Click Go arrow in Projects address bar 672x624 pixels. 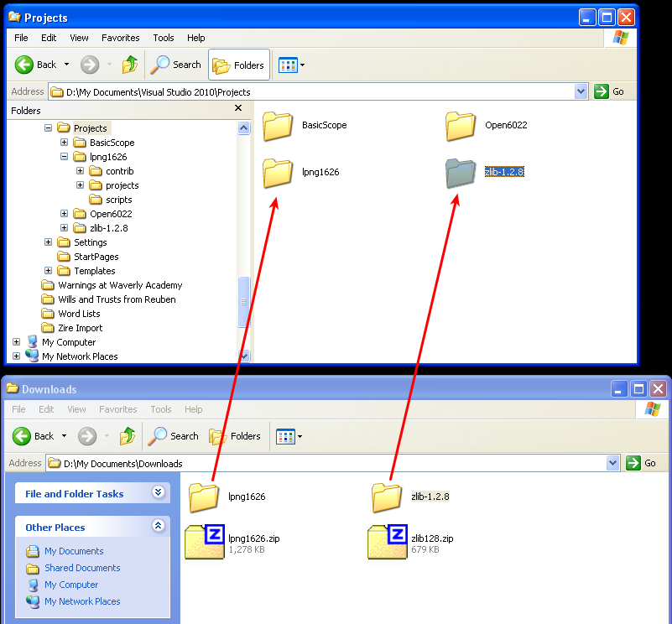point(601,91)
